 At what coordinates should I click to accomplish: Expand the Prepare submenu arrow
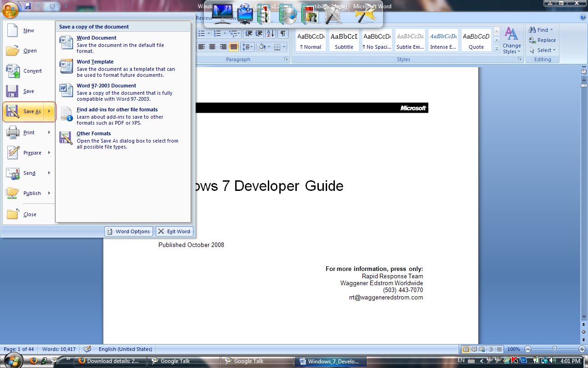point(49,153)
